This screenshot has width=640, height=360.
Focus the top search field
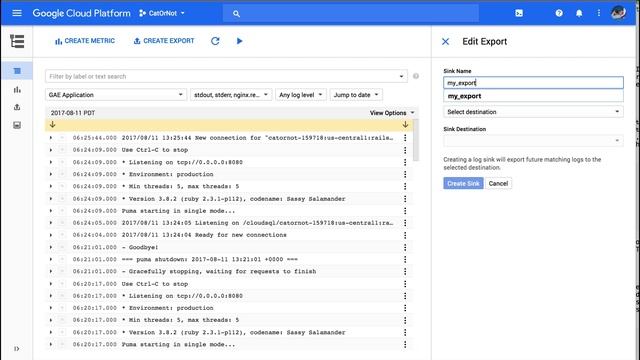click(351, 13)
